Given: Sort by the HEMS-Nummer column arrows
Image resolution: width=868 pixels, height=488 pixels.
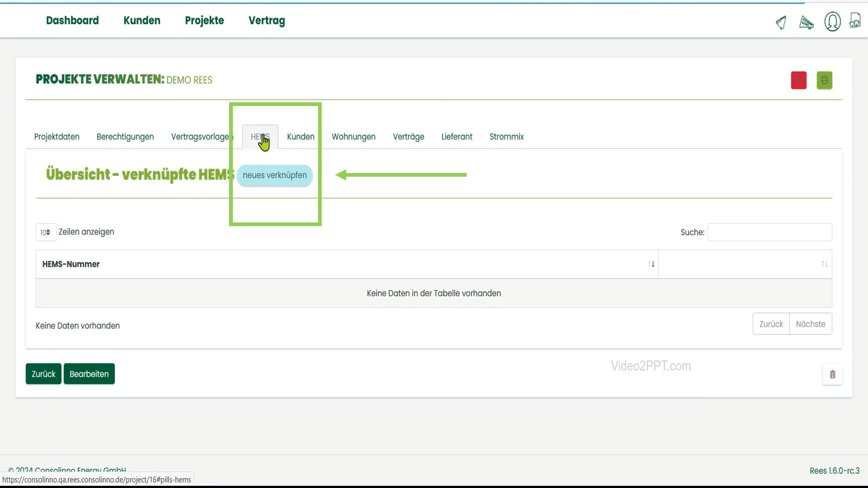Looking at the screenshot, I should pos(651,264).
